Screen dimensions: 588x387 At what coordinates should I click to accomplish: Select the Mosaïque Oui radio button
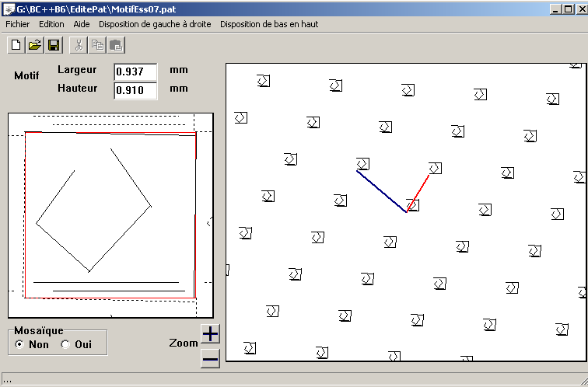65,344
